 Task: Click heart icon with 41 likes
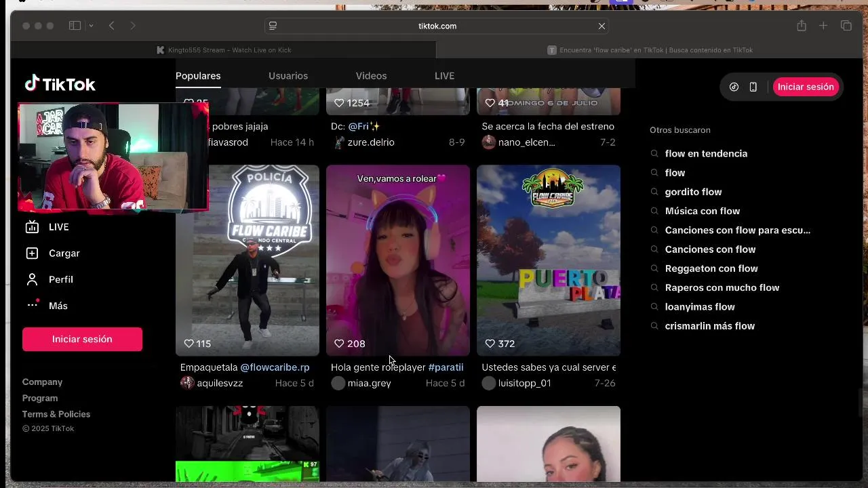point(490,103)
